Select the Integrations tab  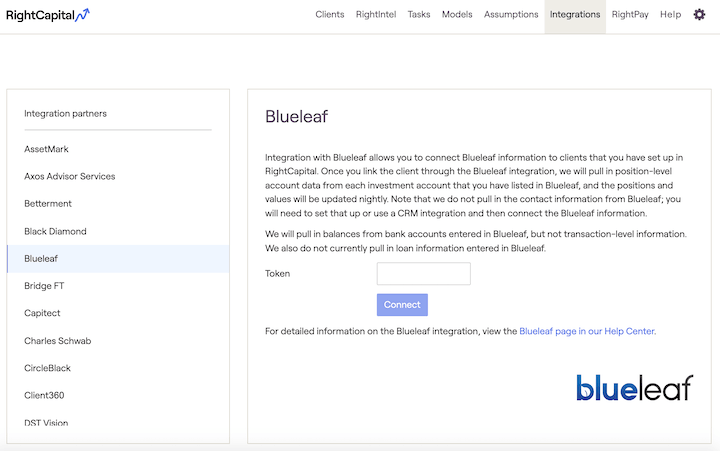575,15
